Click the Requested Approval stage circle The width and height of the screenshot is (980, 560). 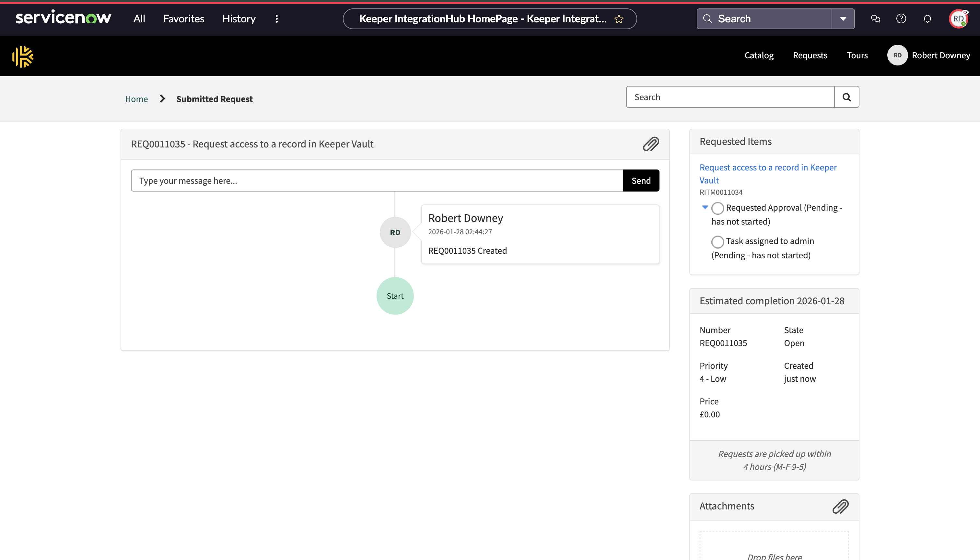(x=717, y=208)
